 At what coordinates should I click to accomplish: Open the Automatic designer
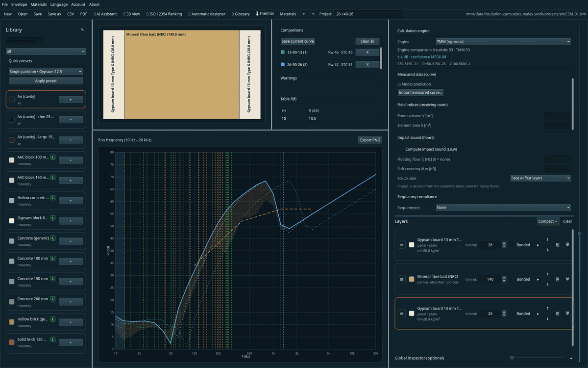(207, 14)
